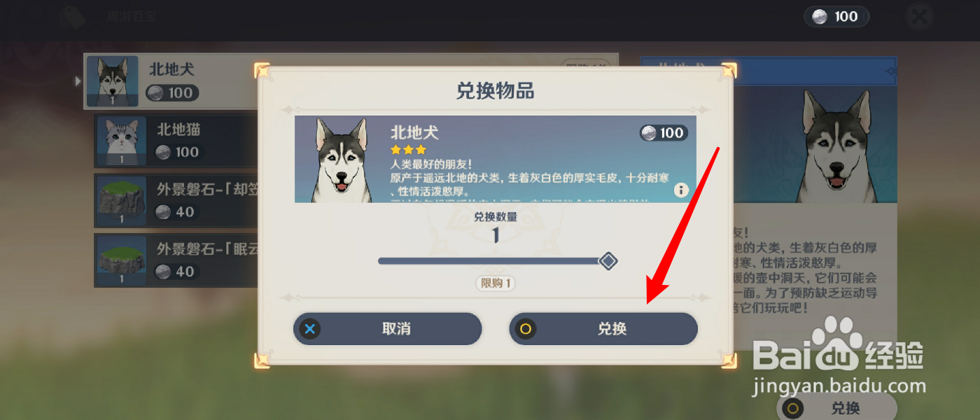Click the 兑换 exchange confirm button
Image resolution: width=980 pixels, height=420 pixels.
pyautogui.click(x=603, y=328)
